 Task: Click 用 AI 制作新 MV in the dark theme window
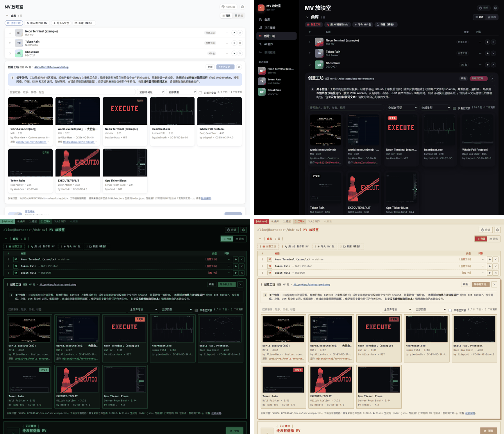point(338,25)
